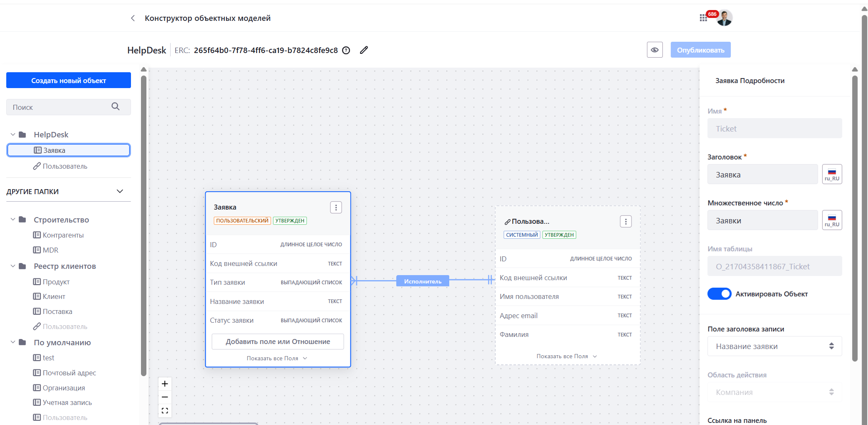Fit diagram to screen with fullscreen icon
The image size is (868, 425).
165,411
